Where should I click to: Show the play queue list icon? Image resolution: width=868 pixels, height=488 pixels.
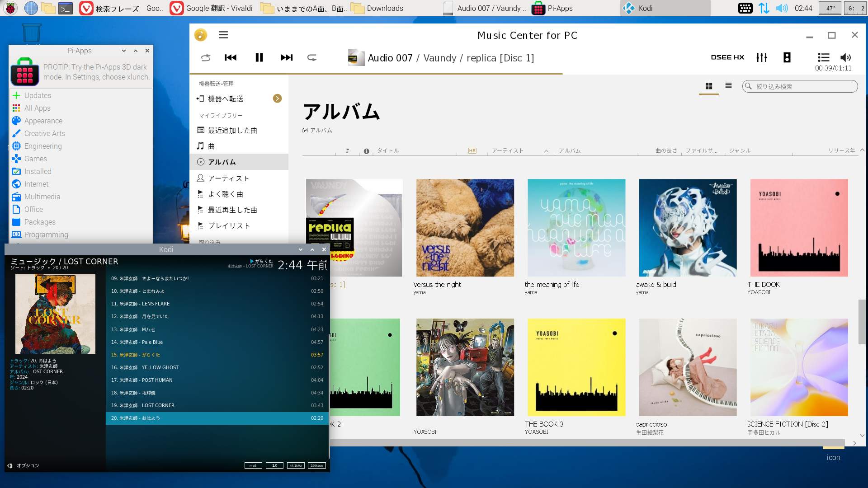[x=824, y=57]
